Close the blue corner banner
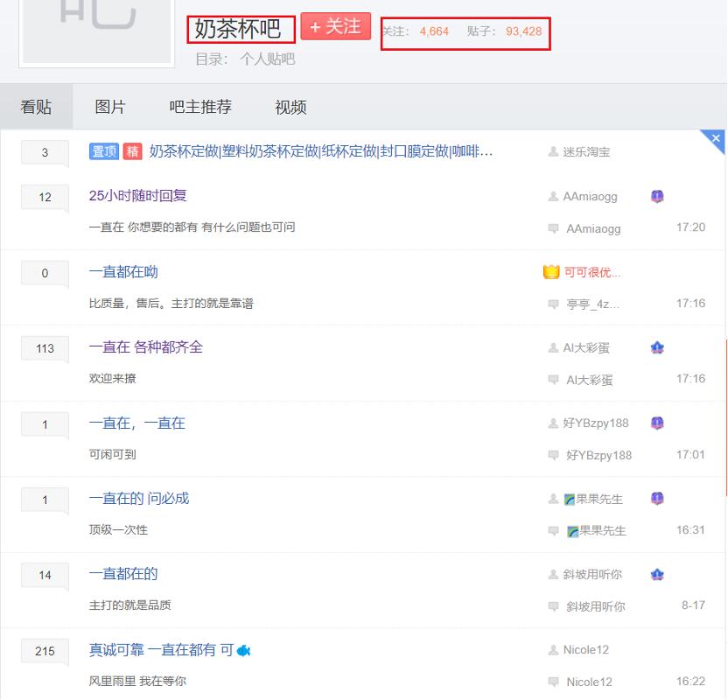Screen dimensions: 728x700 pos(716,138)
